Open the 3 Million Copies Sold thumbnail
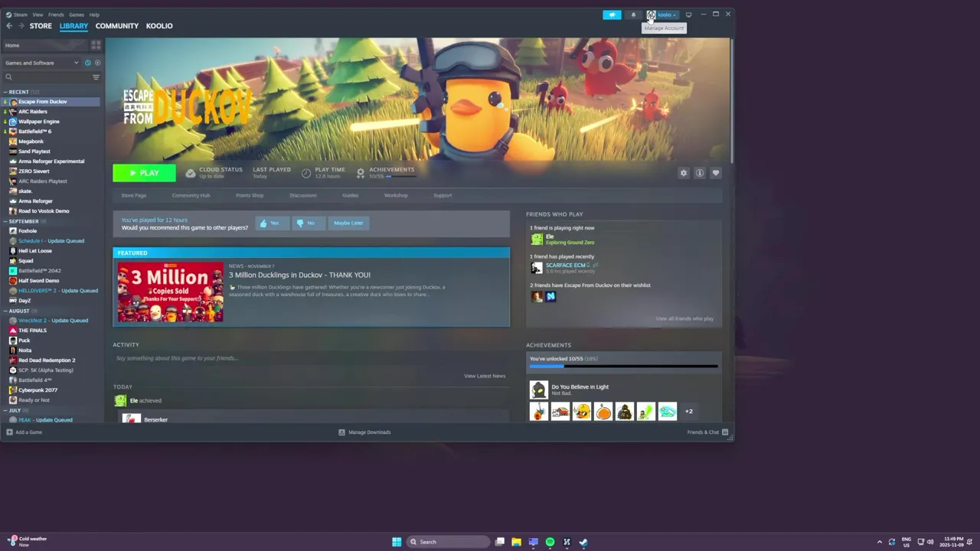The width and height of the screenshot is (980, 551). click(x=170, y=292)
